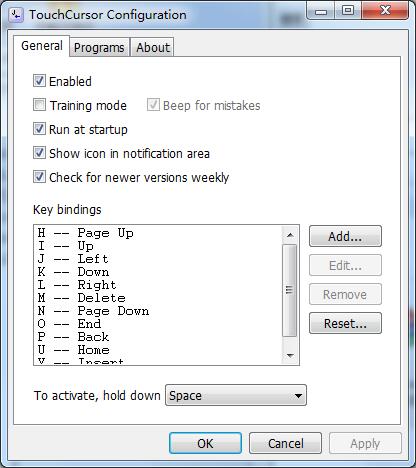Enable Training mode checkbox
Viewport: 416px width, 468px height.
(x=39, y=105)
